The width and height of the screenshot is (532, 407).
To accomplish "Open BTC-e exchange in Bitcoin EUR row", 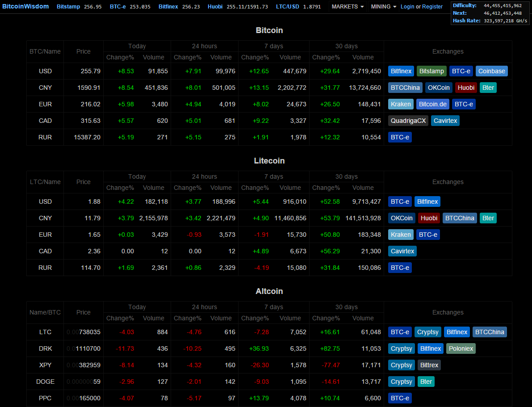I will pyautogui.click(x=464, y=104).
